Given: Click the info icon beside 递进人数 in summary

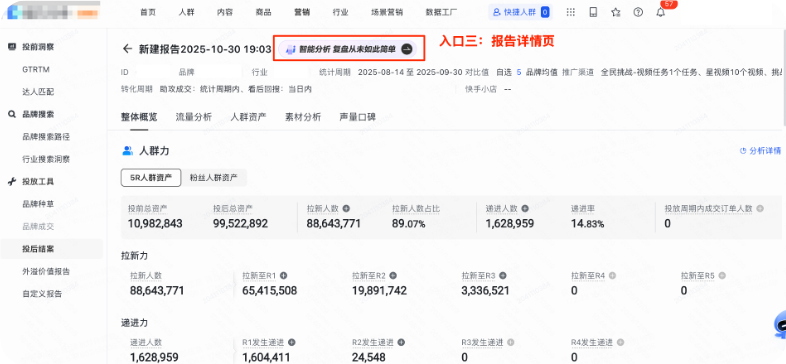Looking at the screenshot, I should [525, 209].
